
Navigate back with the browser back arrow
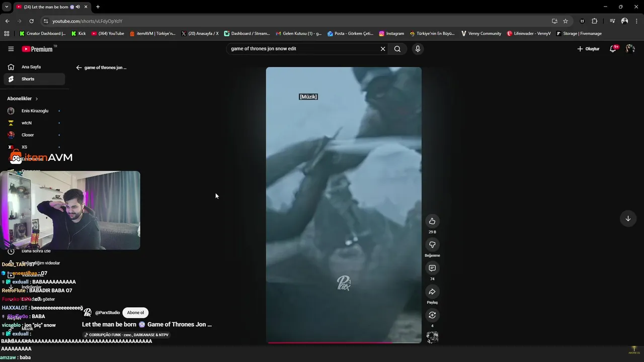7,21
